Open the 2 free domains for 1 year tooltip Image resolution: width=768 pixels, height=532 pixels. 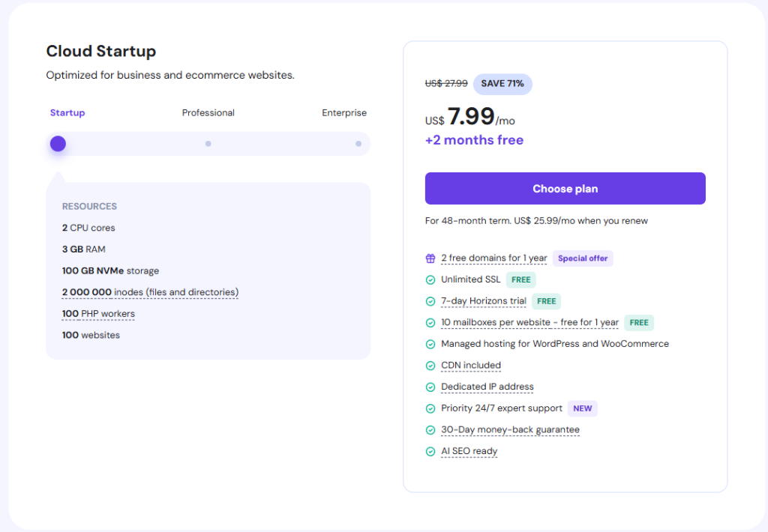tap(493, 258)
